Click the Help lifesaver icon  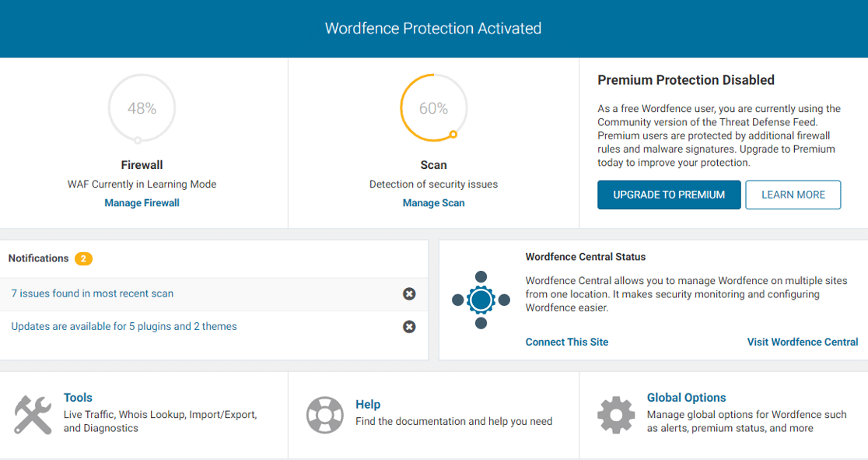point(327,413)
